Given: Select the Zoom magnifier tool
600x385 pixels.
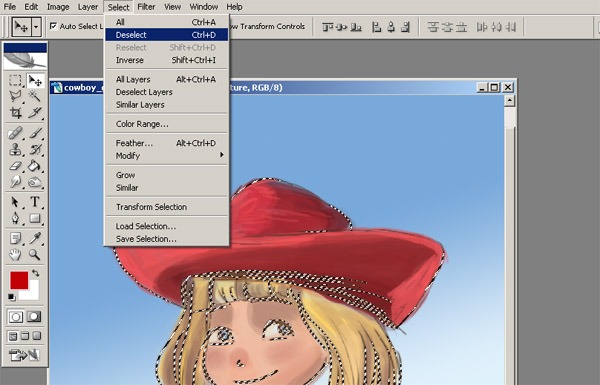Looking at the screenshot, I should (x=35, y=254).
